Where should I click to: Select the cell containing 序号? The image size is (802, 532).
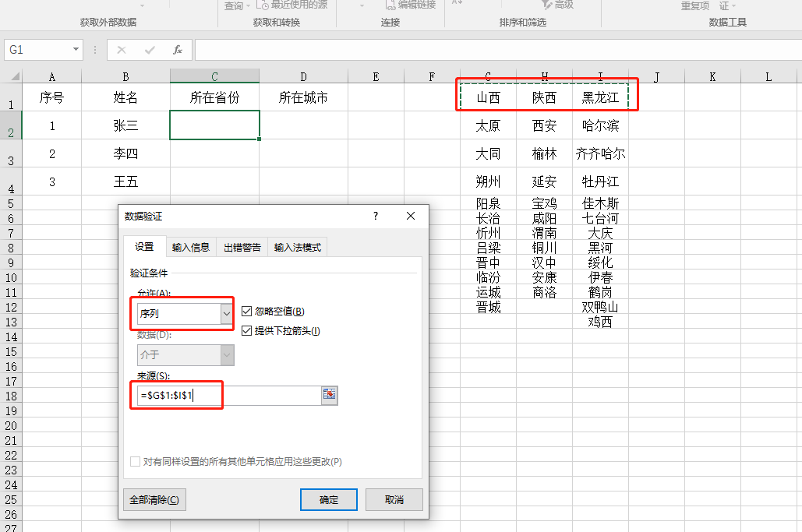coord(51,97)
